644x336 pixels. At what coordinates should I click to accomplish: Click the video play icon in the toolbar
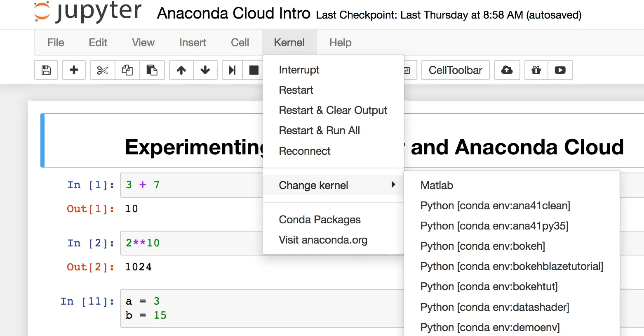(x=560, y=70)
